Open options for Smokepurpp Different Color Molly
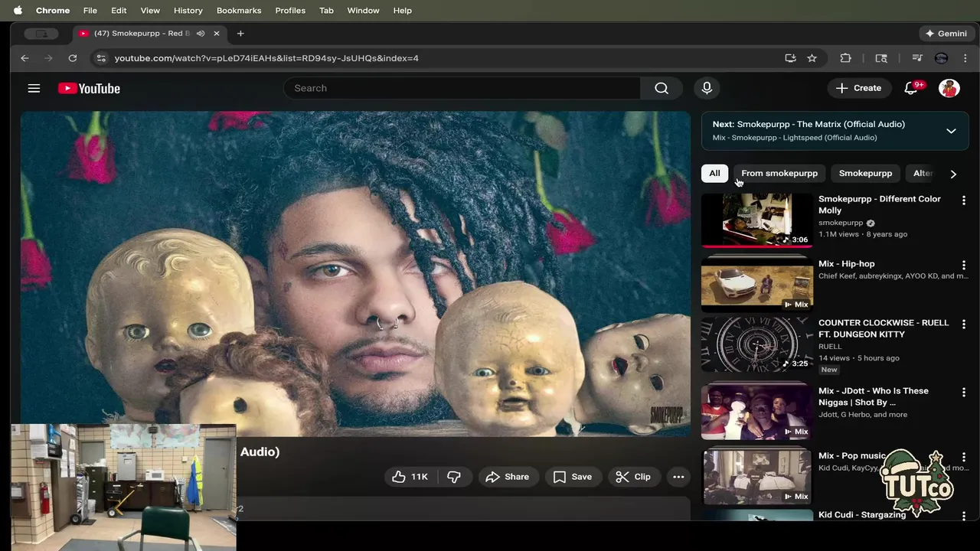980x551 pixels. 963,200
